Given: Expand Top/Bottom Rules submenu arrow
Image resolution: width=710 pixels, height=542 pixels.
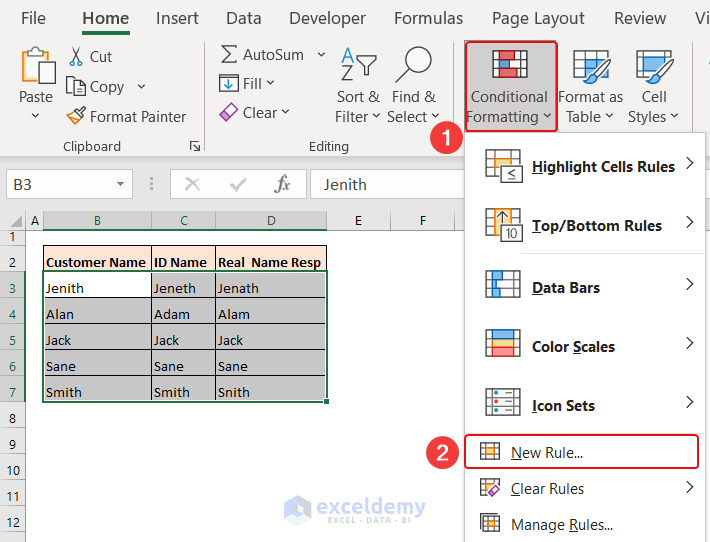Looking at the screenshot, I should [690, 222].
